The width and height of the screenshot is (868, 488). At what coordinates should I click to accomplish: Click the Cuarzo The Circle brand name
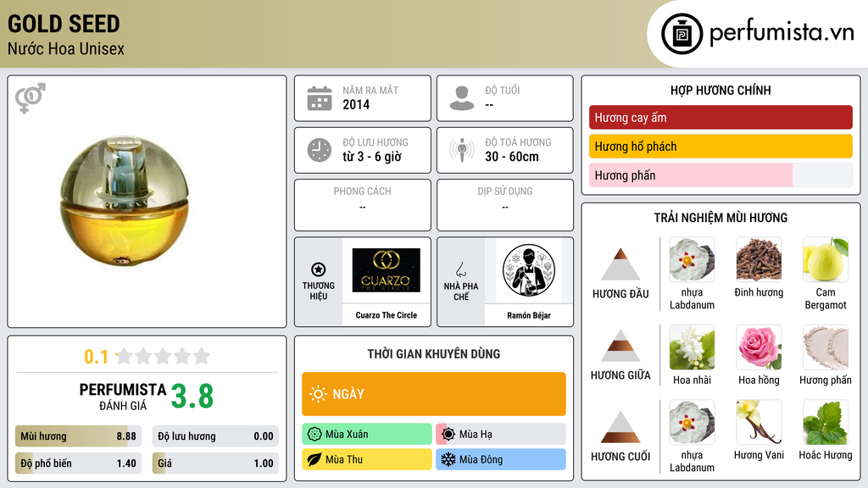click(x=387, y=315)
